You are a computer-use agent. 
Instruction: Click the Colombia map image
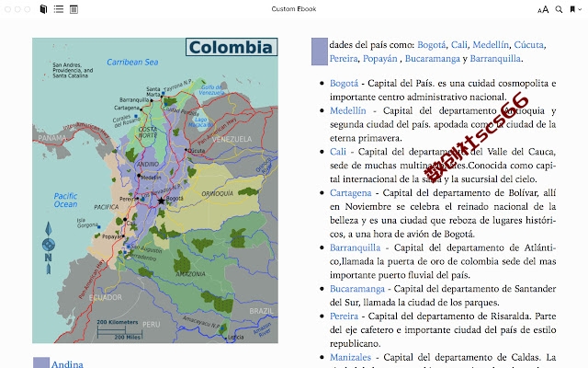155,190
